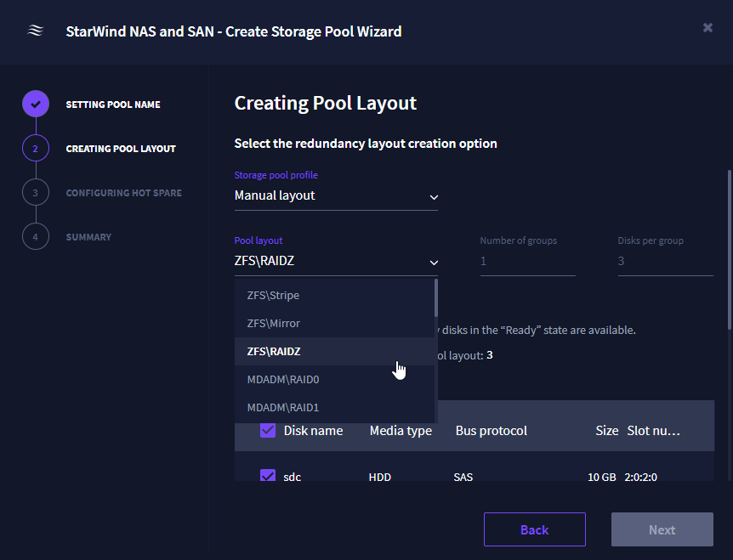Sort by Media type column
Screen dimensions: 733x560
[x=401, y=431]
